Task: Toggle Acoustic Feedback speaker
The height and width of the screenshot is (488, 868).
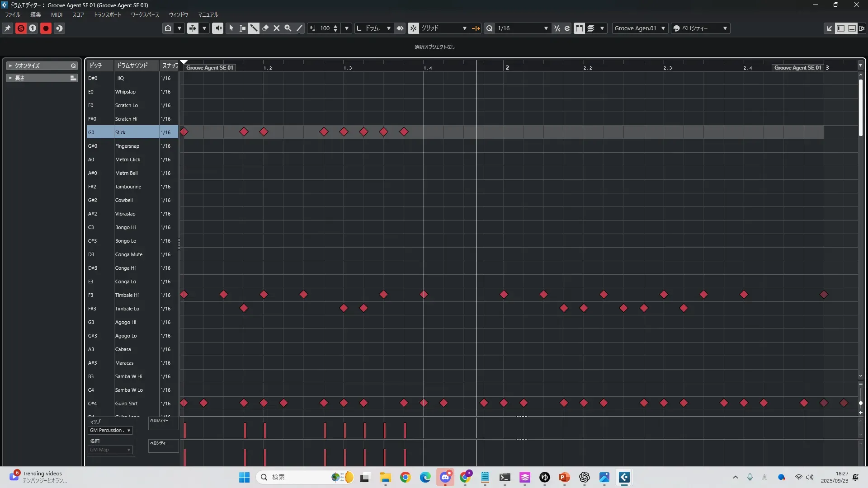Action: pyautogui.click(x=217, y=28)
